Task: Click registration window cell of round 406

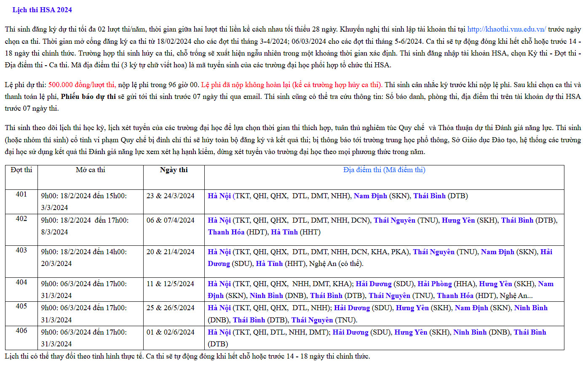Action: (x=91, y=338)
